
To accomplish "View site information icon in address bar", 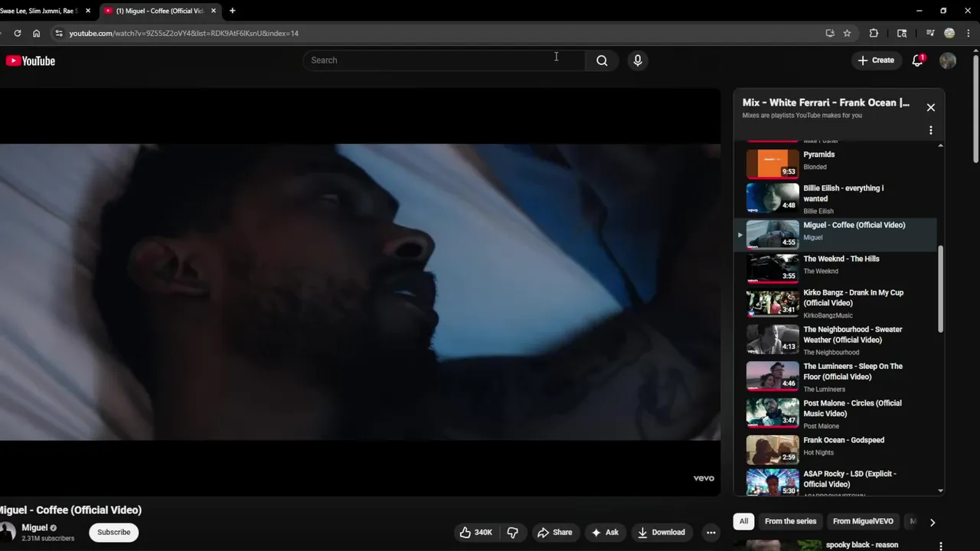I will tap(59, 33).
